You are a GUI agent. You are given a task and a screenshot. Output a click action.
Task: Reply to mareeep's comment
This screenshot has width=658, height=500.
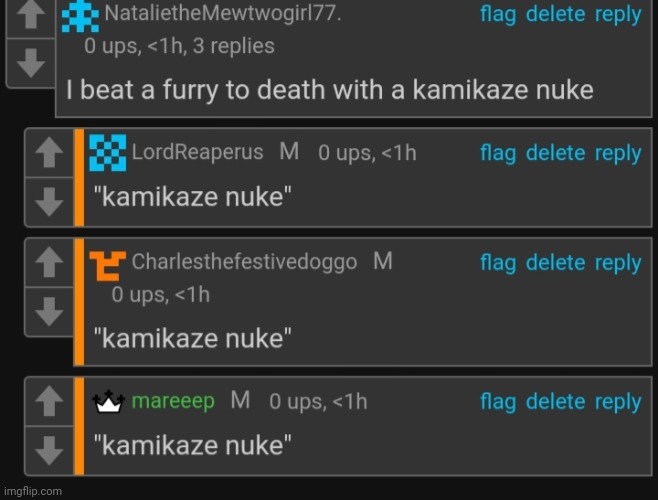tap(618, 402)
